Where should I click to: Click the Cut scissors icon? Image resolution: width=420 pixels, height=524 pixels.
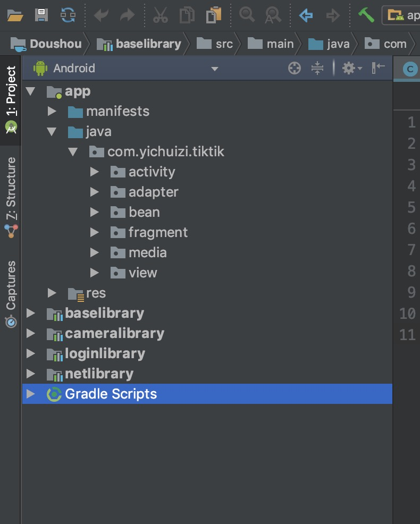pos(160,15)
